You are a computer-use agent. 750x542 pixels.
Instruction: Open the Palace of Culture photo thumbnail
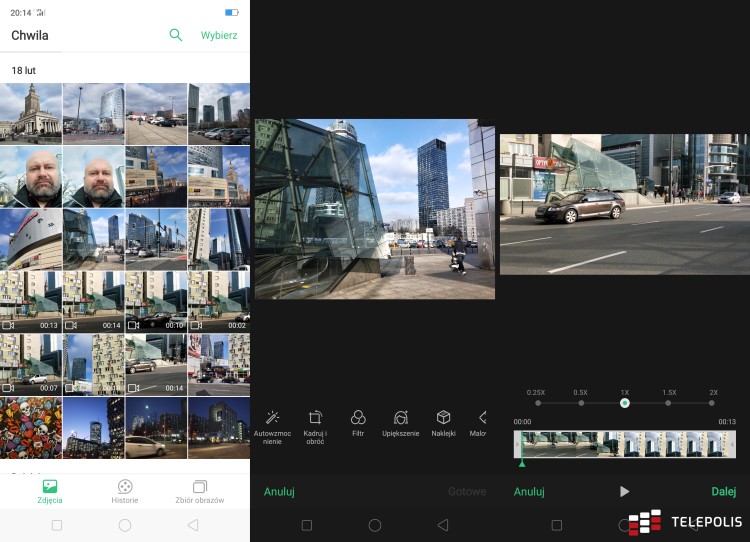coord(31,114)
